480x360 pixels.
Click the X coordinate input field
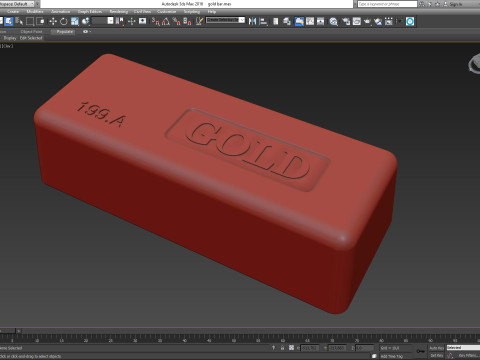(310, 348)
